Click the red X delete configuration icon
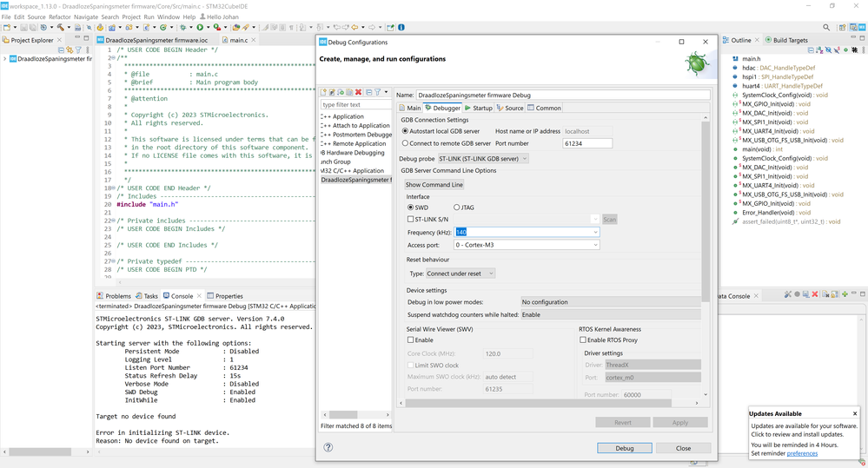 coord(358,92)
